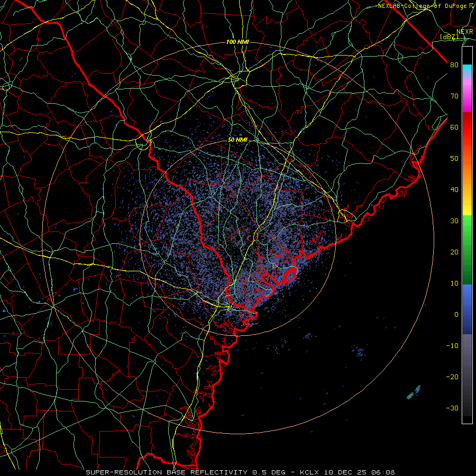Click the 70 value on the dBZ scale

pos(454,96)
